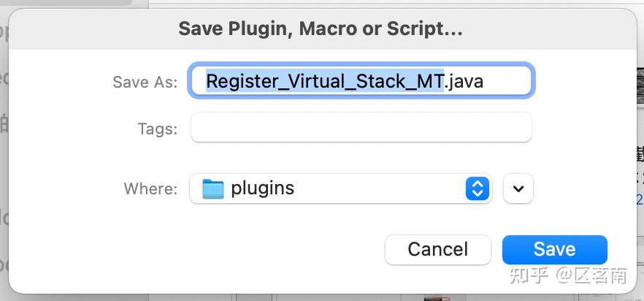Click the "Tags:" label
This screenshot has height=301, width=644.
coord(157,129)
